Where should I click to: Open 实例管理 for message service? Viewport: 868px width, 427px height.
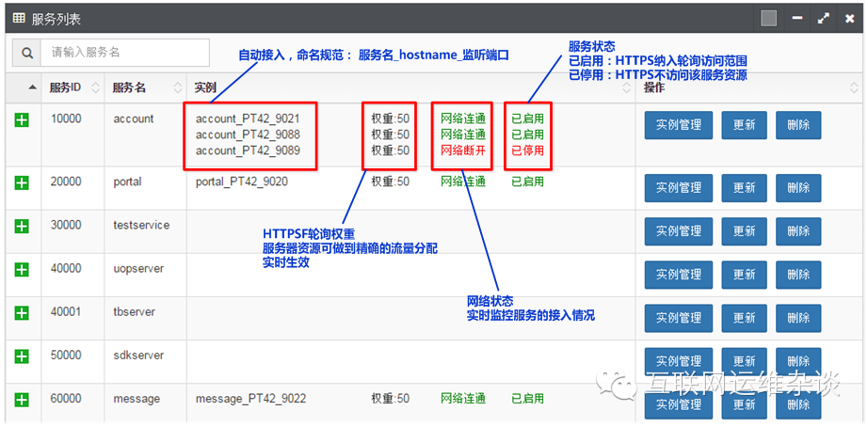click(679, 404)
